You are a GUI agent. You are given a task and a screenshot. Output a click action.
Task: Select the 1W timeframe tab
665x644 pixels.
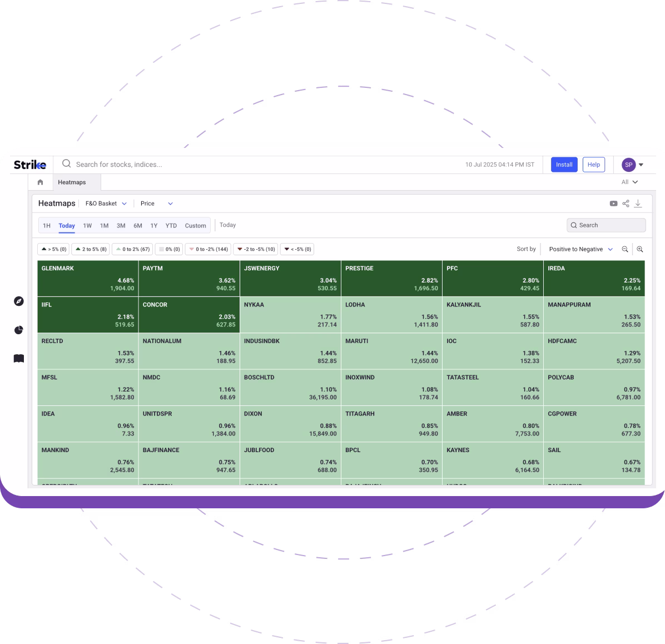click(87, 226)
